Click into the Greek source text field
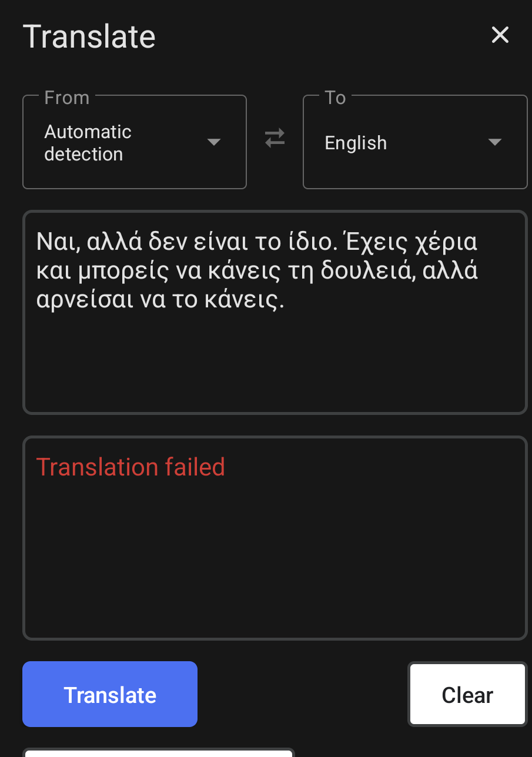This screenshot has width=532, height=757. [x=275, y=353]
